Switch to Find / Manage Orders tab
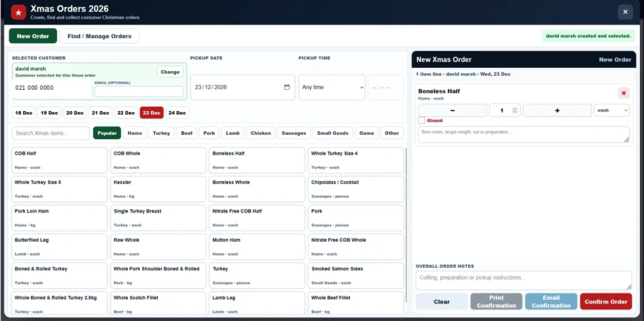644x321 pixels. [x=99, y=36]
